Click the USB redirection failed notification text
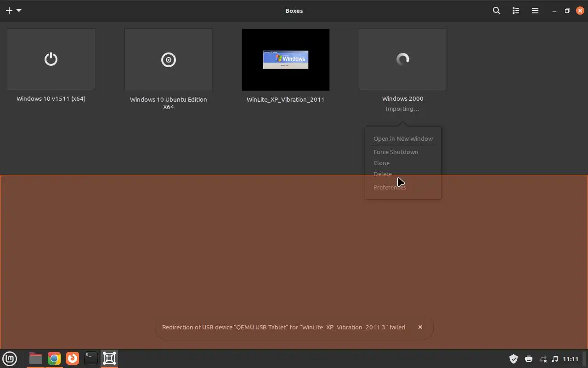588x368 pixels. [x=283, y=327]
